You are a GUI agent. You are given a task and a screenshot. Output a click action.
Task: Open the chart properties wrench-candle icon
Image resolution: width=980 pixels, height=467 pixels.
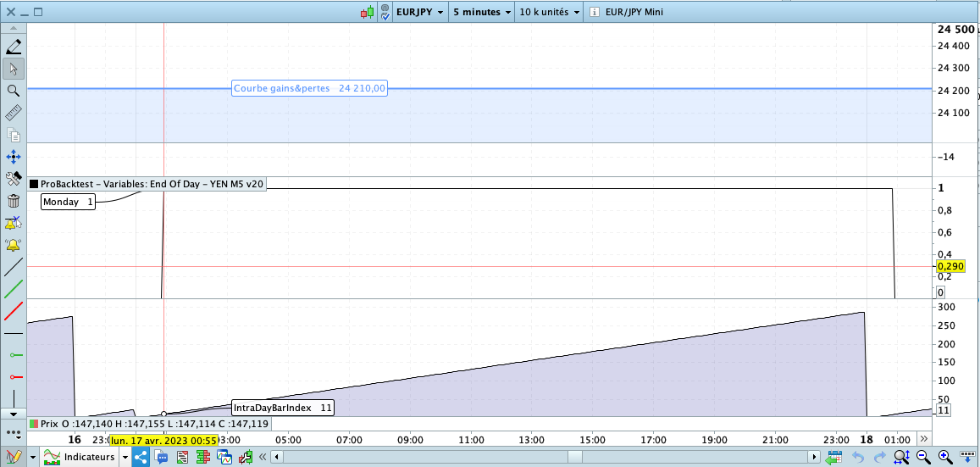click(x=245, y=457)
